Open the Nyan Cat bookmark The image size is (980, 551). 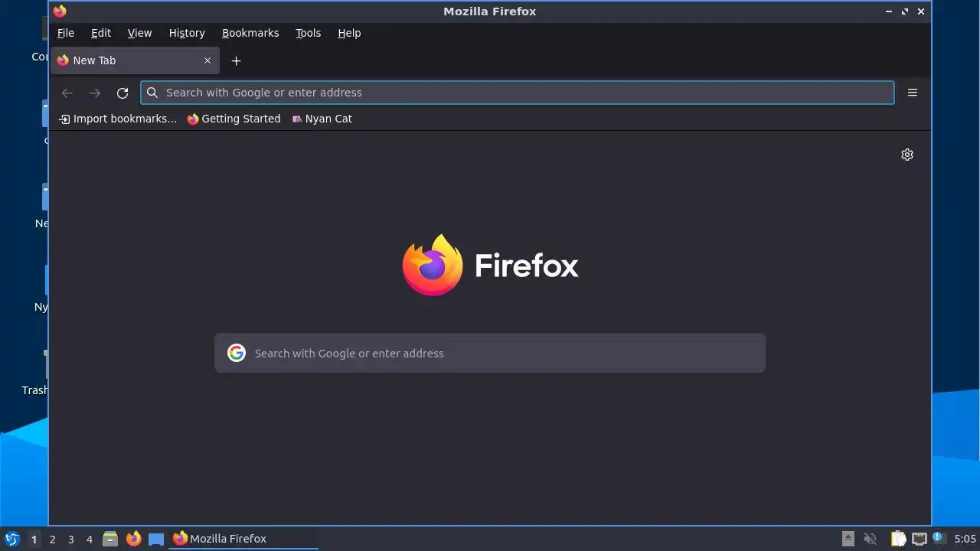[322, 119]
